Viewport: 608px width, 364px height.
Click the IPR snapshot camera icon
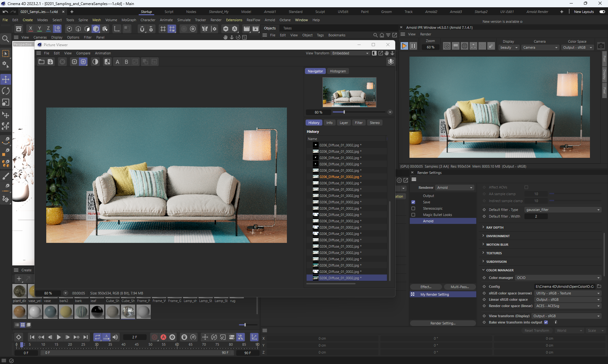click(601, 46)
